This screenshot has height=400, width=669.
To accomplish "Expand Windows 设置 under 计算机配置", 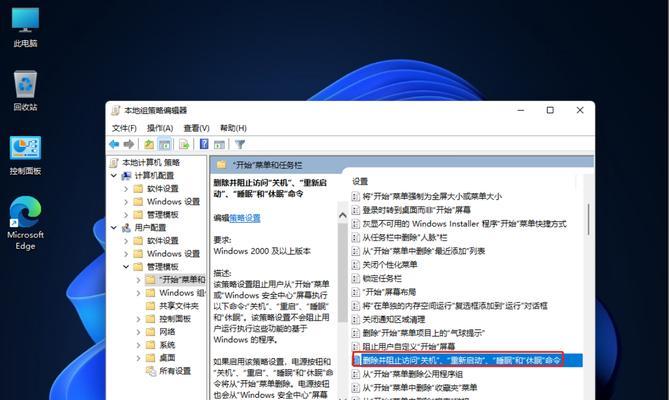I will [x=126, y=202].
